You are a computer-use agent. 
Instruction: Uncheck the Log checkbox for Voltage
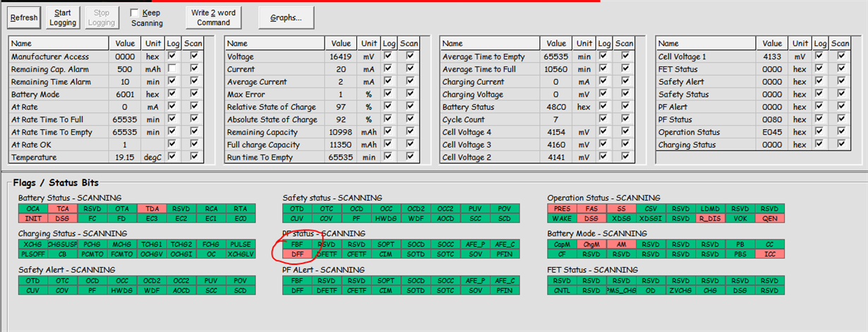pos(388,57)
